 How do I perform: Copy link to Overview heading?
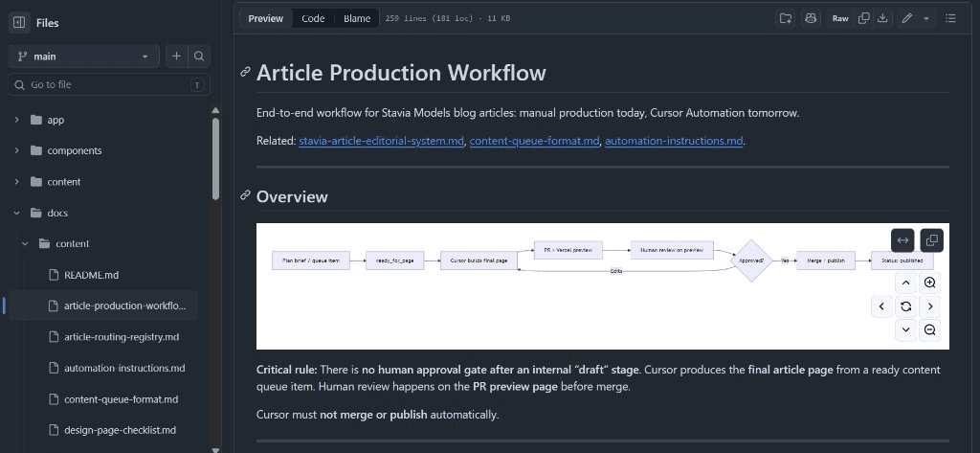[246, 195]
